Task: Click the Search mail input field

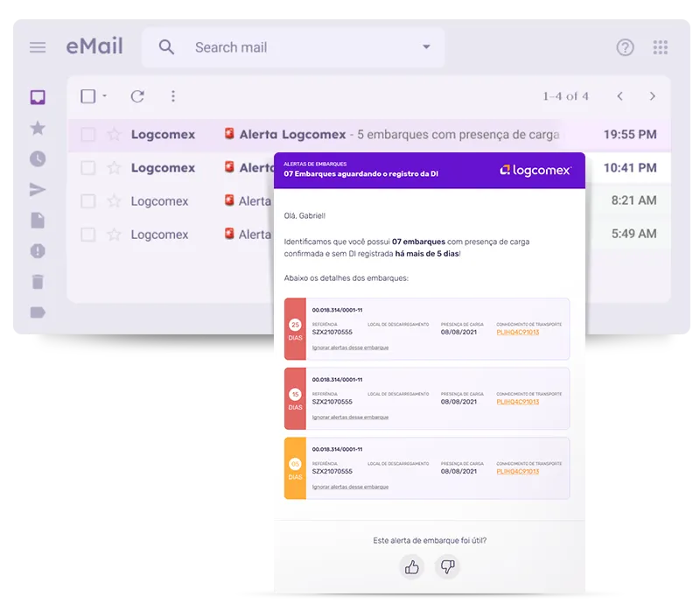Action: point(293,47)
